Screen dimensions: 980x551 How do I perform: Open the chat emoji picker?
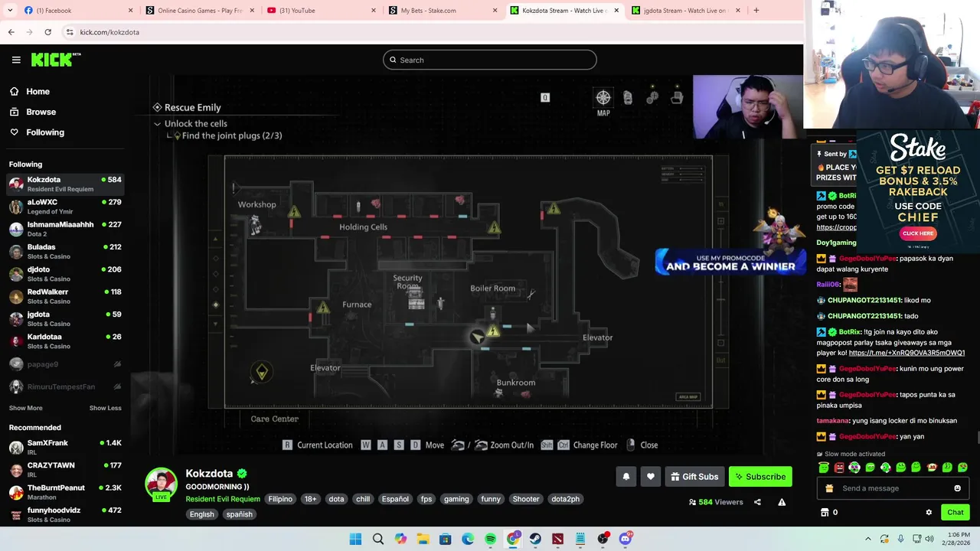coord(957,488)
